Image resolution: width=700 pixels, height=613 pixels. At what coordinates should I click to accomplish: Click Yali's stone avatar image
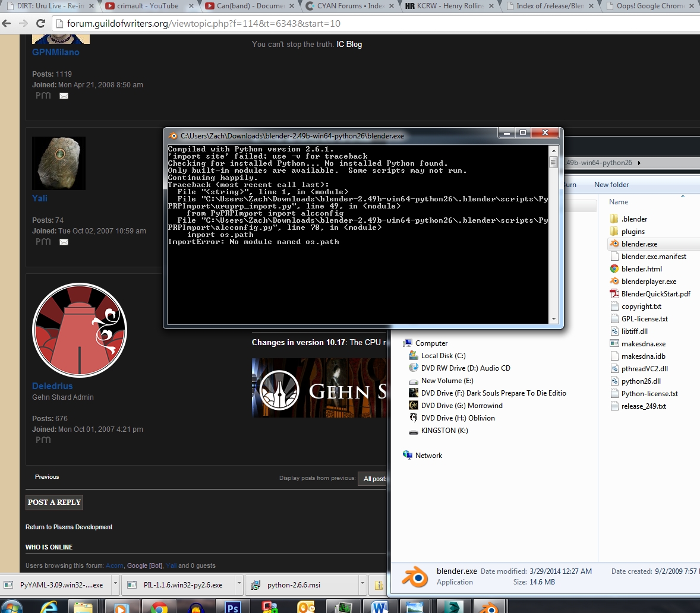pyautogui.click(x=59, y=163)
